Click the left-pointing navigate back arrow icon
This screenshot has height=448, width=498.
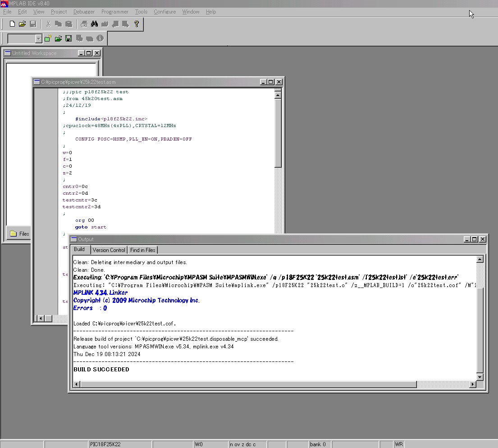(x=115, y=24)
